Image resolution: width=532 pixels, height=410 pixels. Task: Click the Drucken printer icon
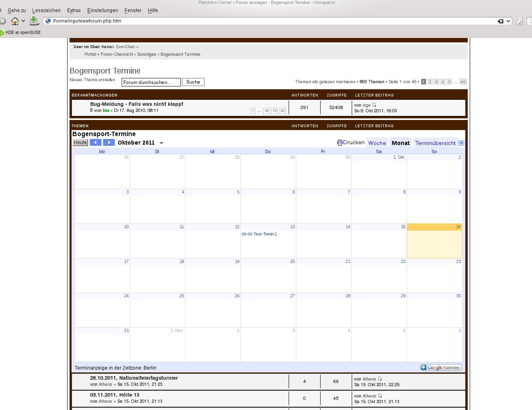[x=340, y=143]
